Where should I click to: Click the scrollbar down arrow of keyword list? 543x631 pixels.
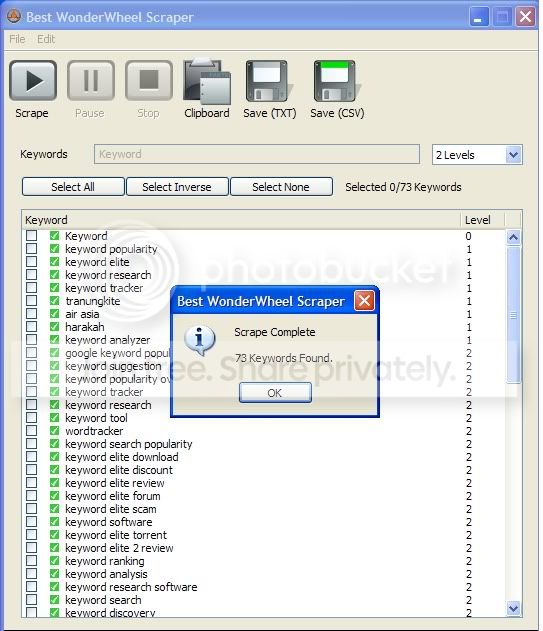pos(513,608)
